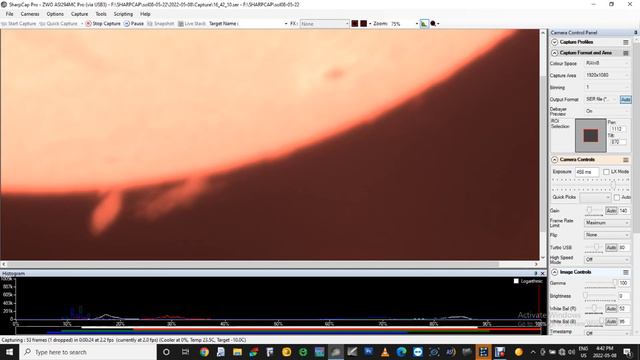Screen dimensions: 640x360
Task: Click the second dark red display swatch
Action: coord(363,24)
